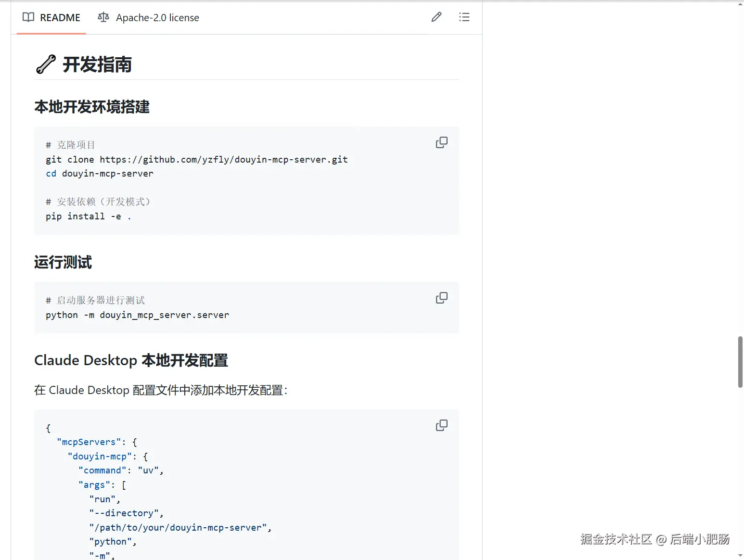
Task: Click the douyin-mcp-server.git clone URL text
Action: pos(223,160)
